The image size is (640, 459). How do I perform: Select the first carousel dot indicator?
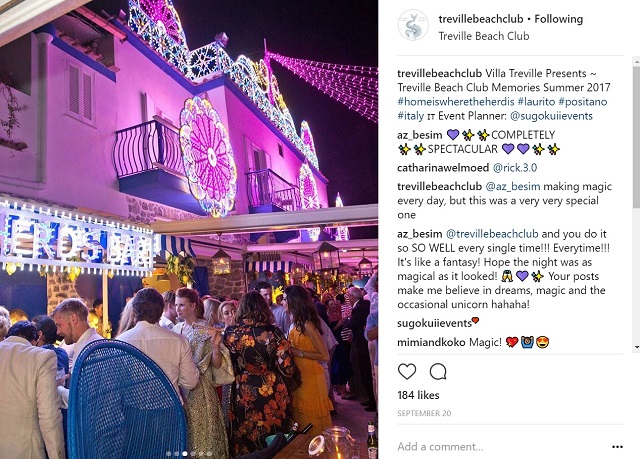click(x=168, y=453)
